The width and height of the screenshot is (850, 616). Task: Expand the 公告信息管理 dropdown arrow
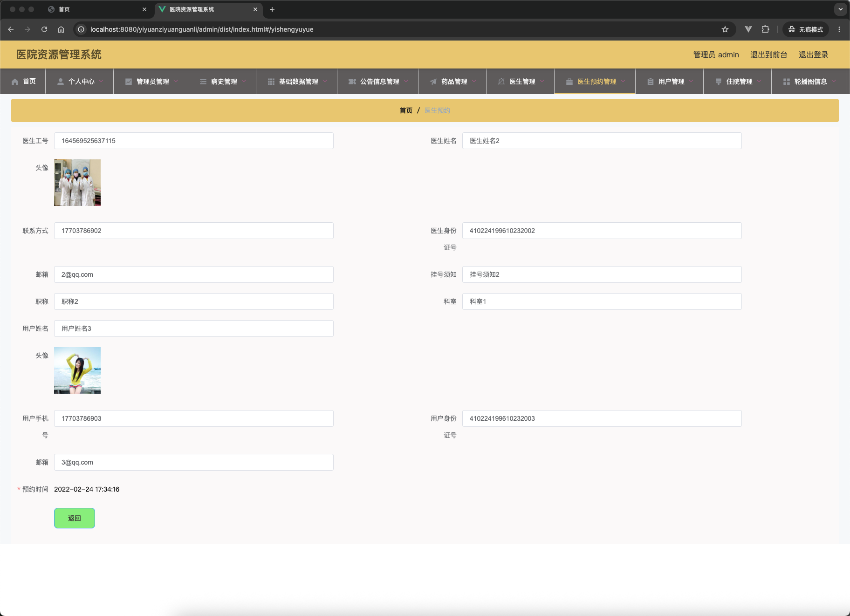[406, 81]
